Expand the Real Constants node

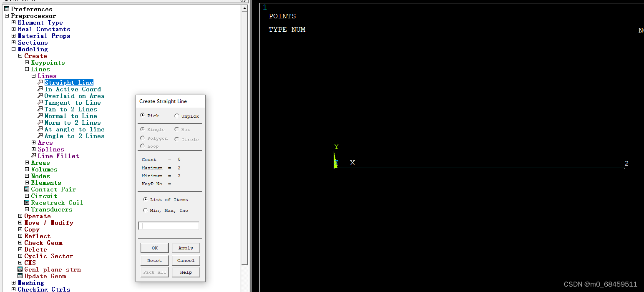point(13,29)
